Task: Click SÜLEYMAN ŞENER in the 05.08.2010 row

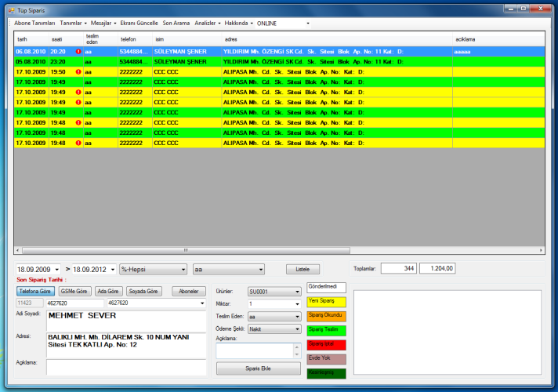Action: [x=180, y=62]
